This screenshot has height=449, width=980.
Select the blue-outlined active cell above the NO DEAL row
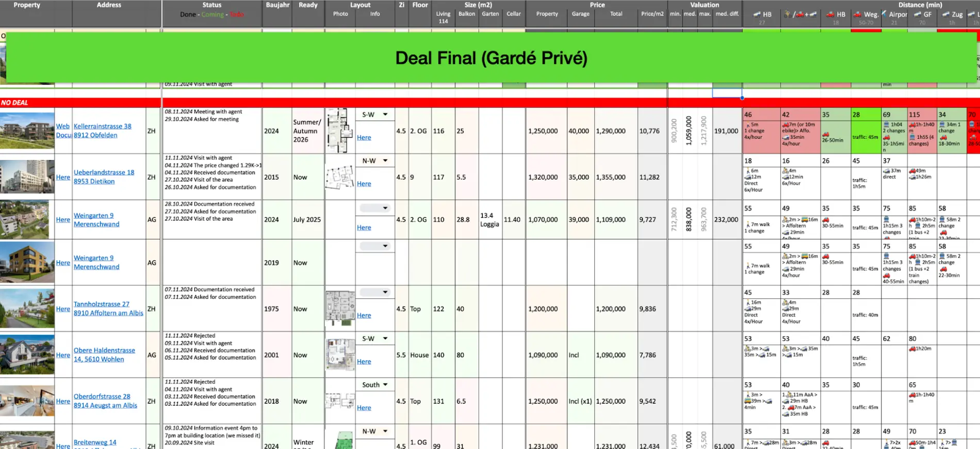727,93
